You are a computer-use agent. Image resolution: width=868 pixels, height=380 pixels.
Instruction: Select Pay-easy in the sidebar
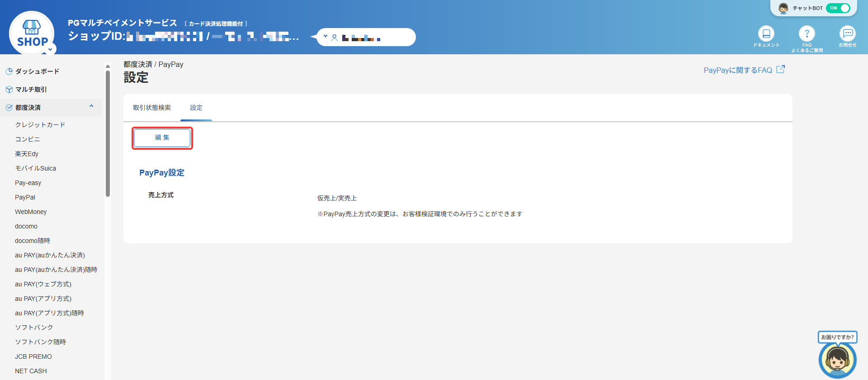pyautogui.click(x=28, y=183)
